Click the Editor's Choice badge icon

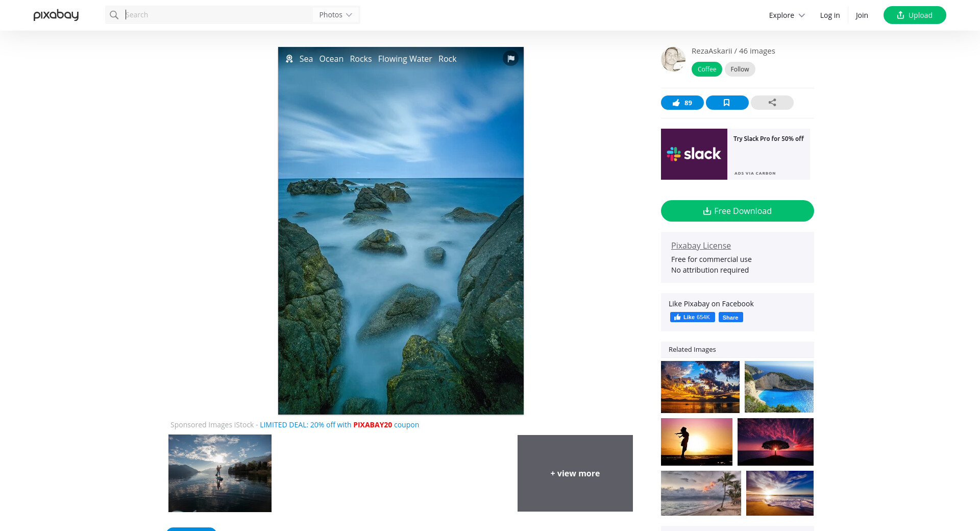tap(289, 59)
